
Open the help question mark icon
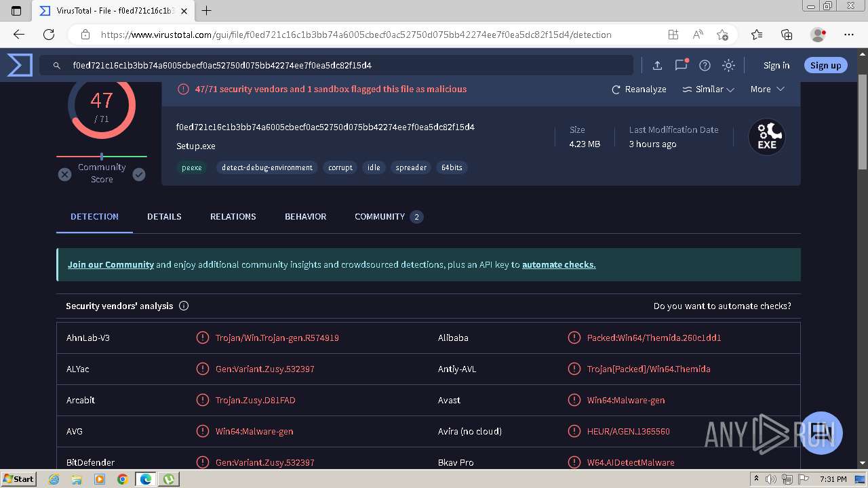pyautogui.click(x=705, y=65)
